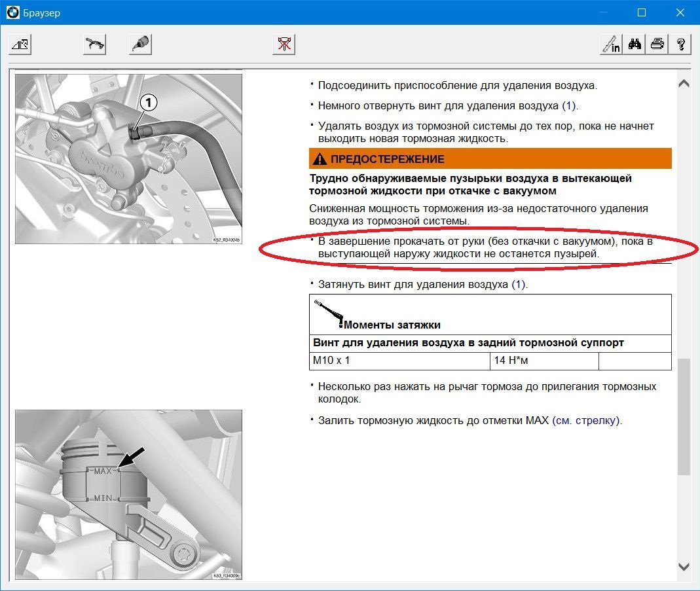
Task: Open search with the binoculars icon
Action: click(635, 45)
